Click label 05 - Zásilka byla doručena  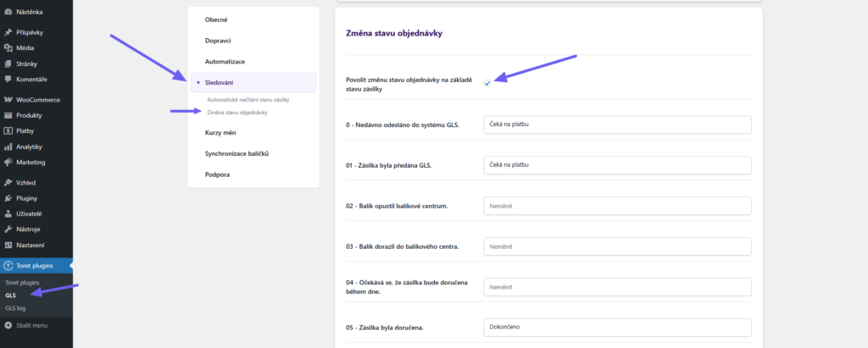(x=384, y=328)
